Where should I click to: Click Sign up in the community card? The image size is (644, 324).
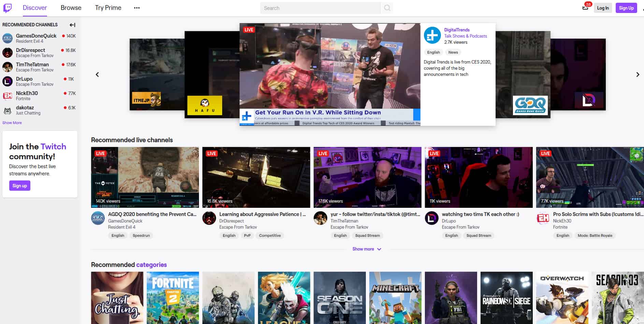click(x=19, y=186)
